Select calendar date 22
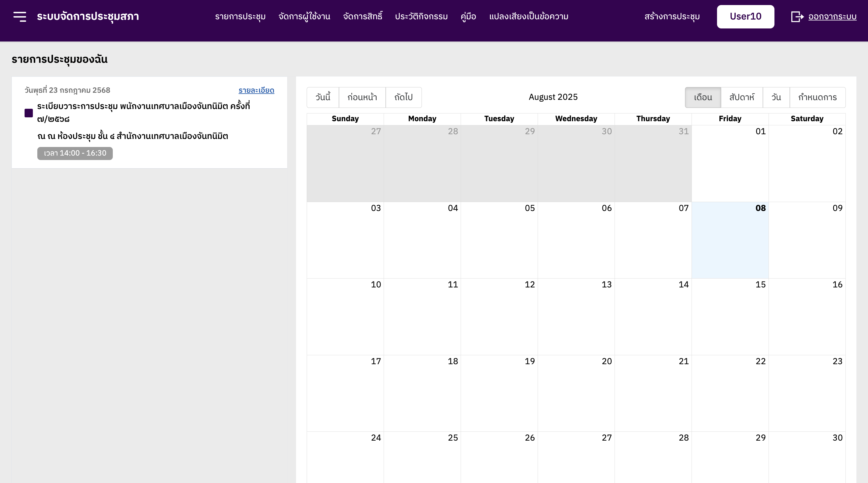Screen dimensions: 868x483 (761, 361)
